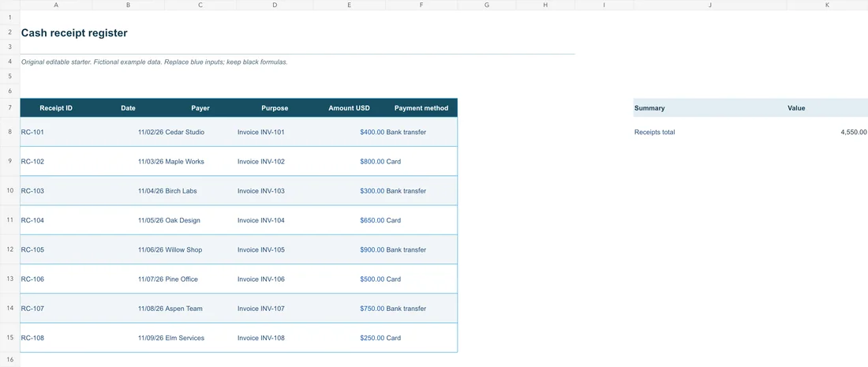
Task: Select the $750.00 amount cell
Action: tap(349, 309)
